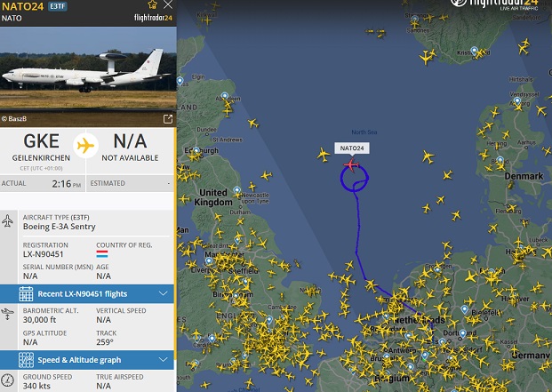552x392 pixels.
Task: Click the airport pin at Kristiansand
Action: pyautogui.click(x=475, y=51)
